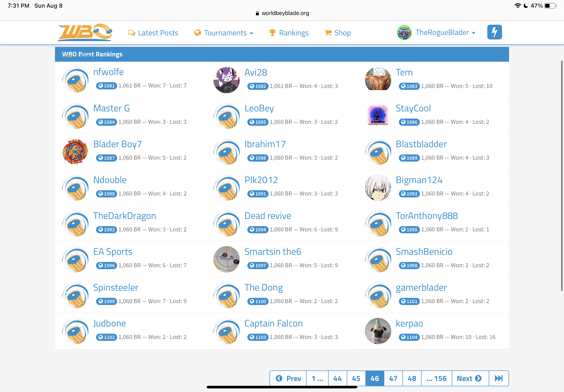
Task: Click Smartsin the6's stadium avatar
Action: (226, 259)
